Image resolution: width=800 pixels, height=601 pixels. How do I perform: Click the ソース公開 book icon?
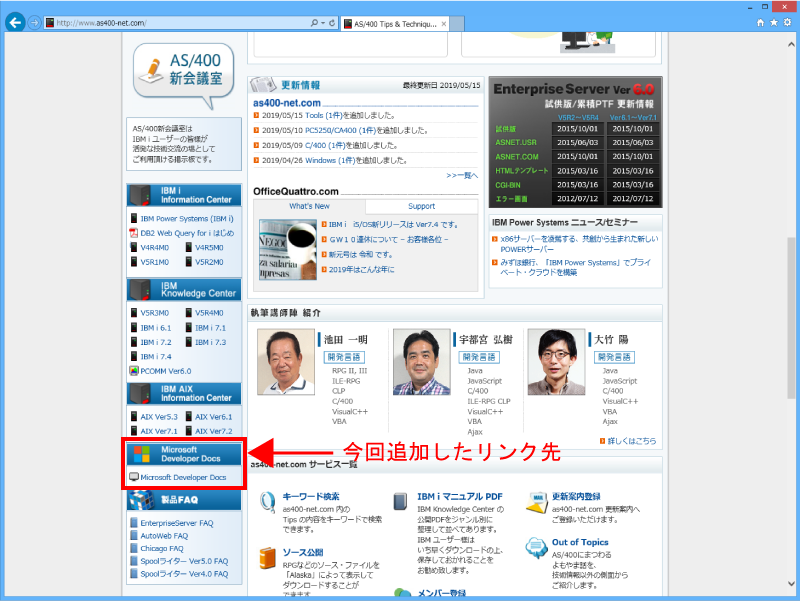[x=267, y=558]
